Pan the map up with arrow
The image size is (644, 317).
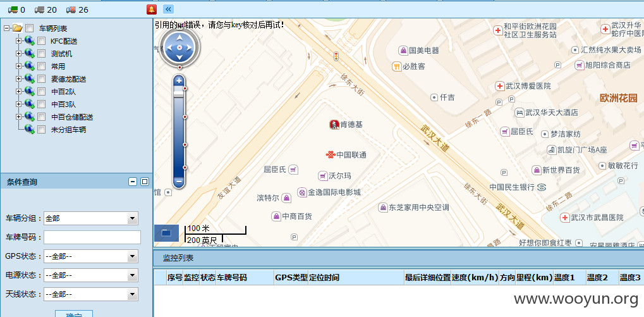point(179,38)
